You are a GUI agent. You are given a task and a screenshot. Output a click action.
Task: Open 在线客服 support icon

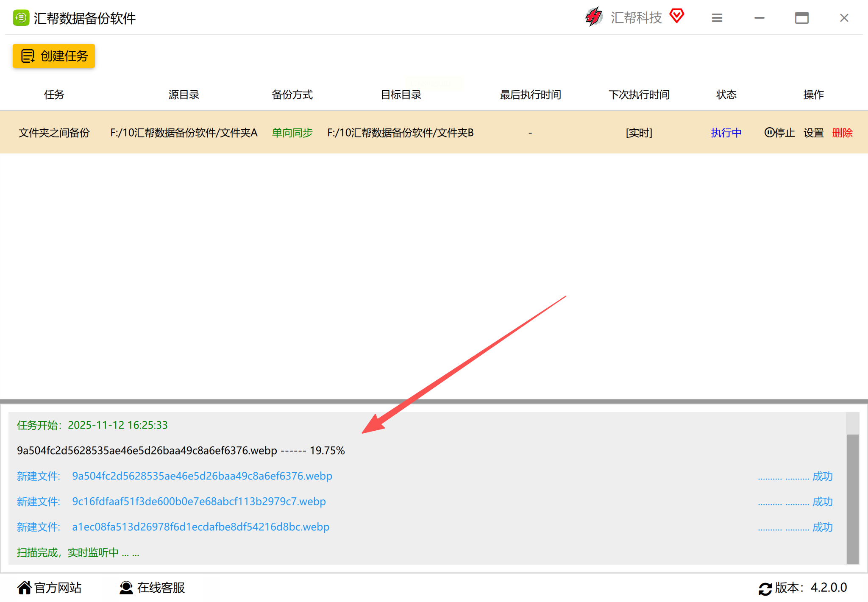[126, 588]
